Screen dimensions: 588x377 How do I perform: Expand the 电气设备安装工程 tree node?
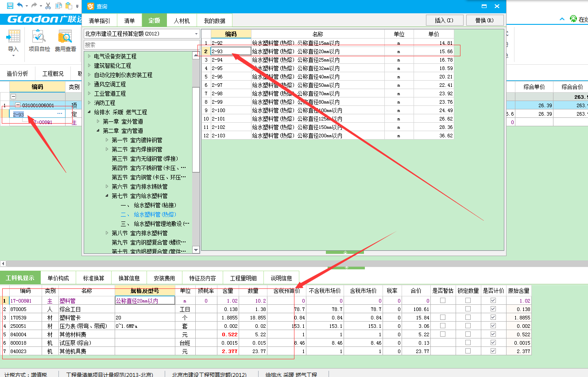(x=89, y=56)
